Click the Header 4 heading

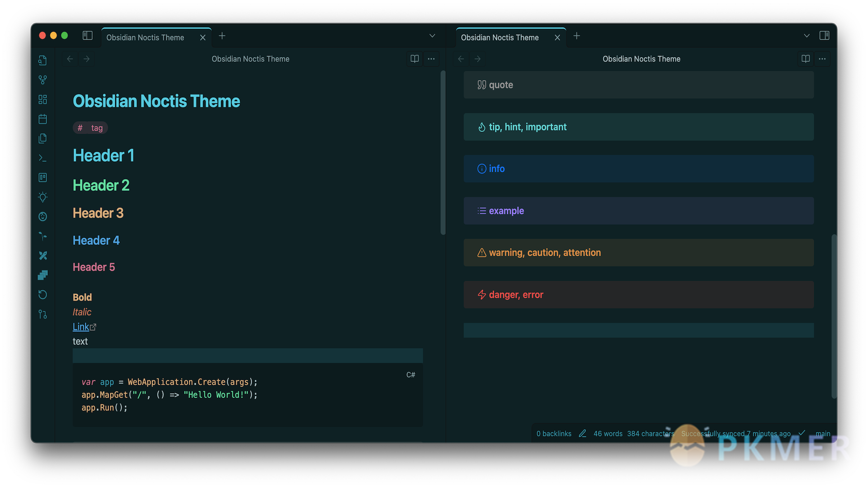(x=96, y=240)
